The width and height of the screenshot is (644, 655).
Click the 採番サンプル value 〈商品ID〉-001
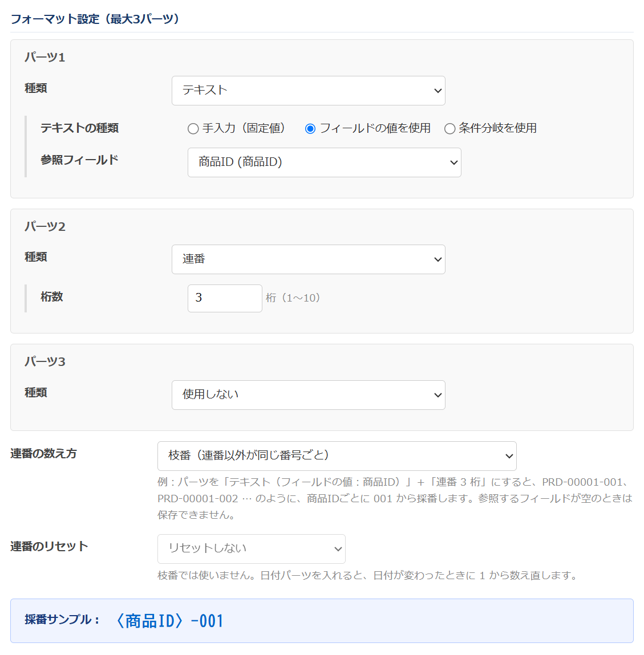169,621
